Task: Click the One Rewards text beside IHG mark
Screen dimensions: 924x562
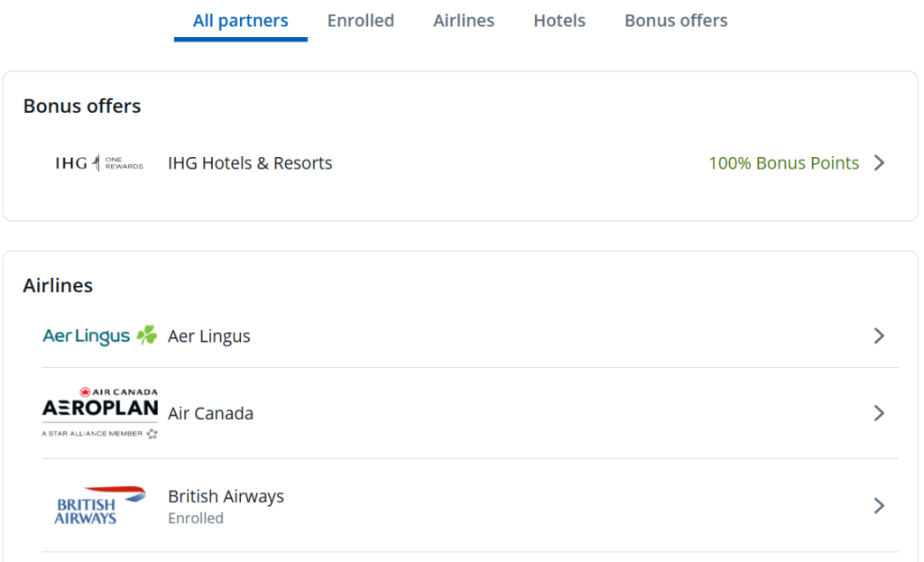Action: click(x=125, y=162)
